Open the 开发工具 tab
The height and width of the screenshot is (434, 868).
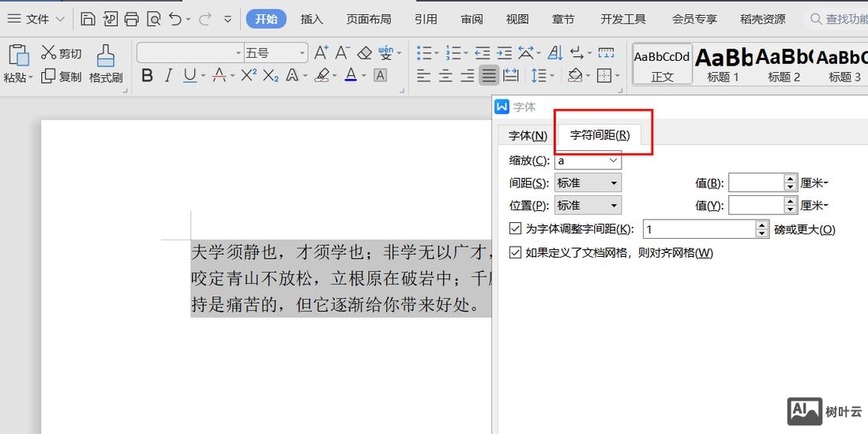click(x=623, y=19)
